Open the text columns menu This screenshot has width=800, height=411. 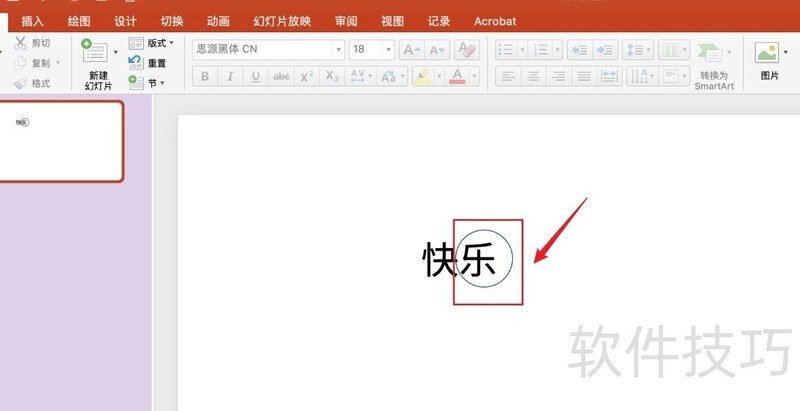[x=674, y=50]
